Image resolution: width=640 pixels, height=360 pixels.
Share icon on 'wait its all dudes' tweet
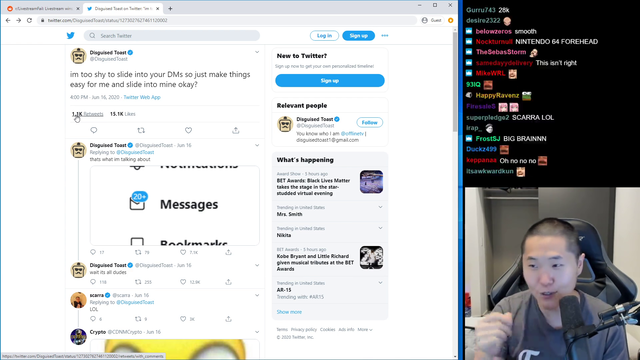[229, 282]
